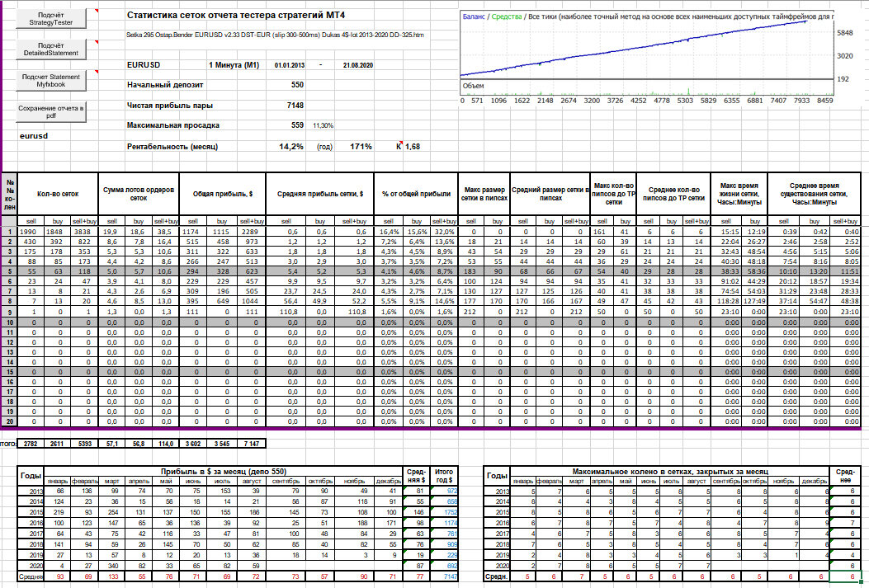Click the Итого год $ column header
This screenshot has width=869, height=588.
point(445,476)
